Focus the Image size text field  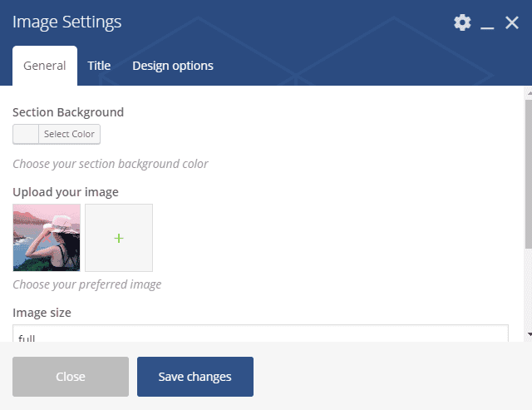260,334
